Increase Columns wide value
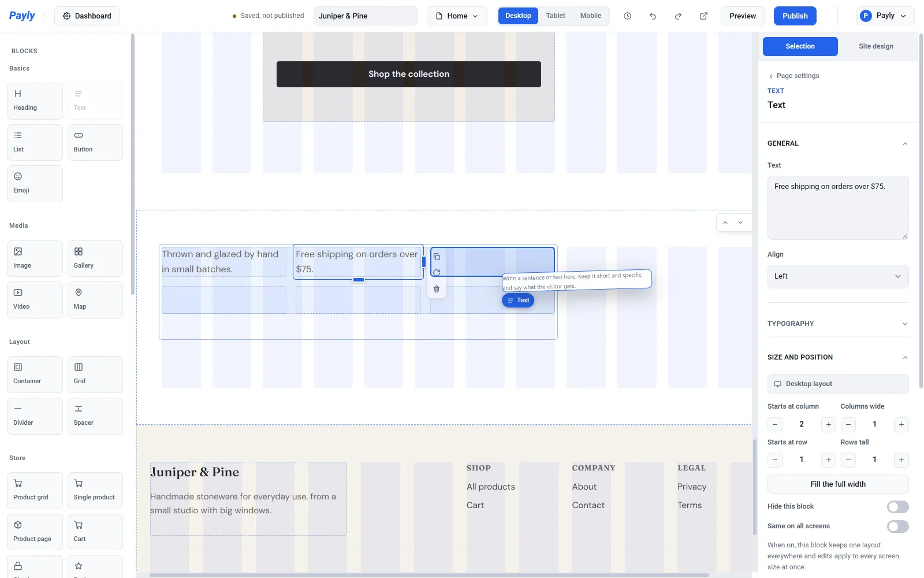This screenshot has height=578, width=924. 901,425
